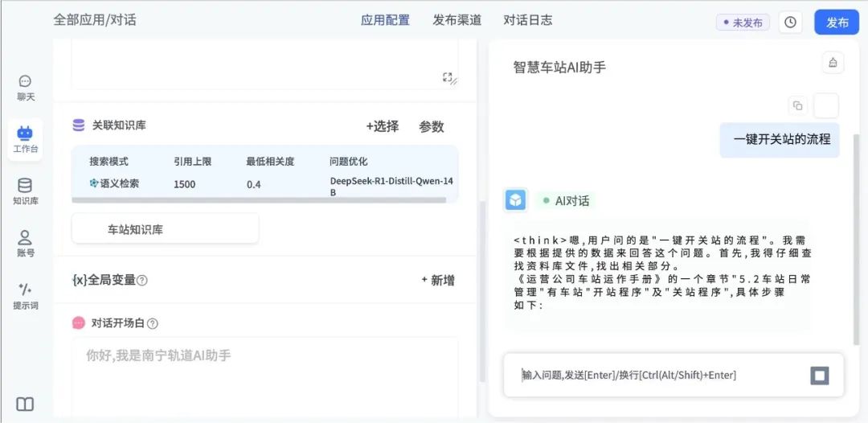Click + 新增 global variable
Image resolution: width=868 pixels, height=423 pixels.
click(x=438, y=280)
